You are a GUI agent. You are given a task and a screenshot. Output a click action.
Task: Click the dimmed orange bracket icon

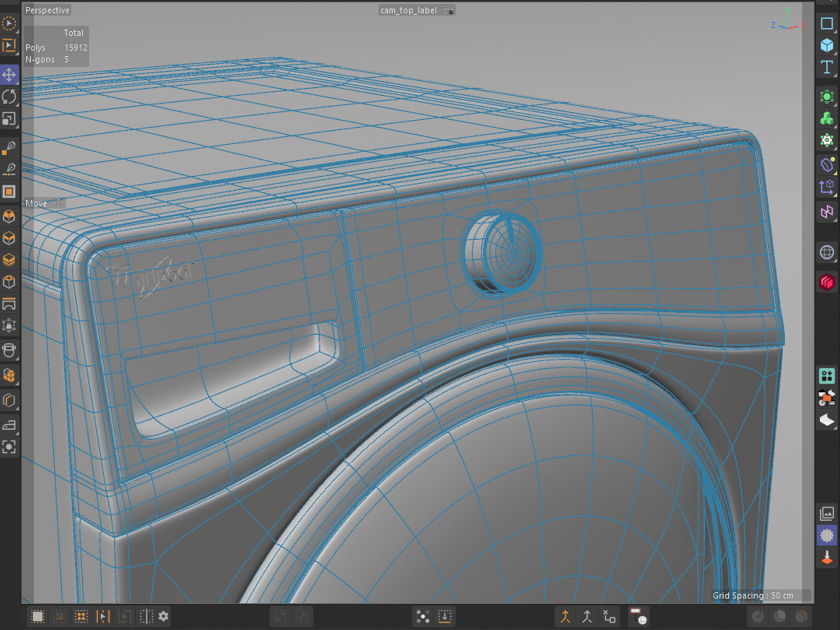coord(125,617)
